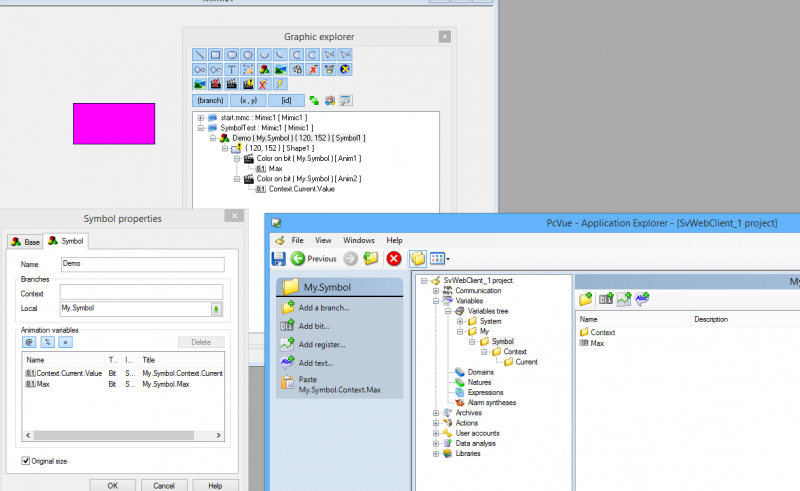This screenshot has width=800, height=491.
Task: Click the folder up-level icon in toolbar
Action: point(371,259)
